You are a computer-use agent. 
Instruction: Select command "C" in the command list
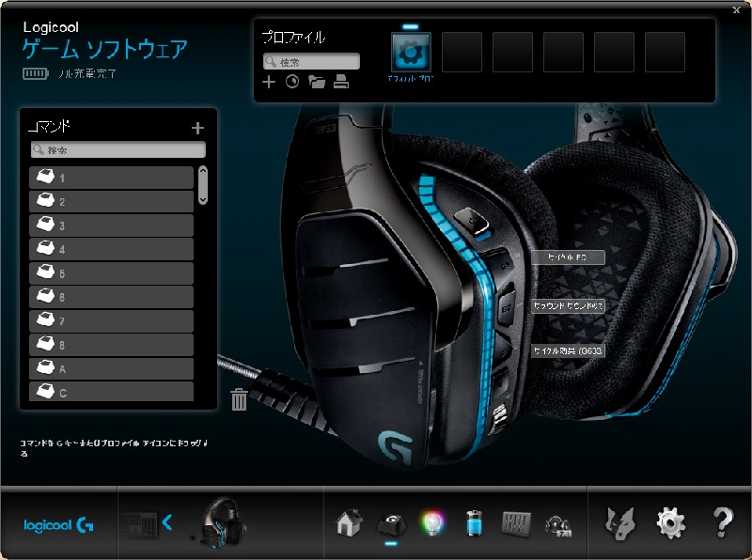(x=111, y=392)
